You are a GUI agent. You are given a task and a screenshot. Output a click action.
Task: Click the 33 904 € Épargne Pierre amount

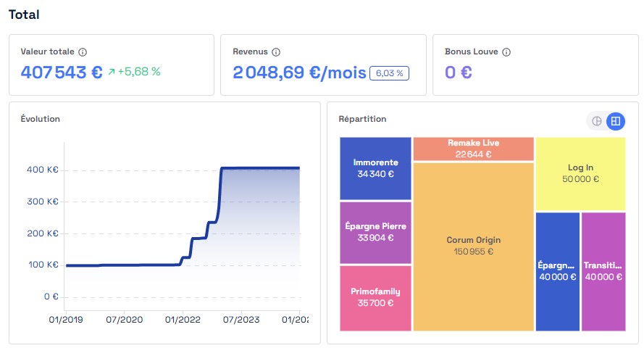coord(375,238)
